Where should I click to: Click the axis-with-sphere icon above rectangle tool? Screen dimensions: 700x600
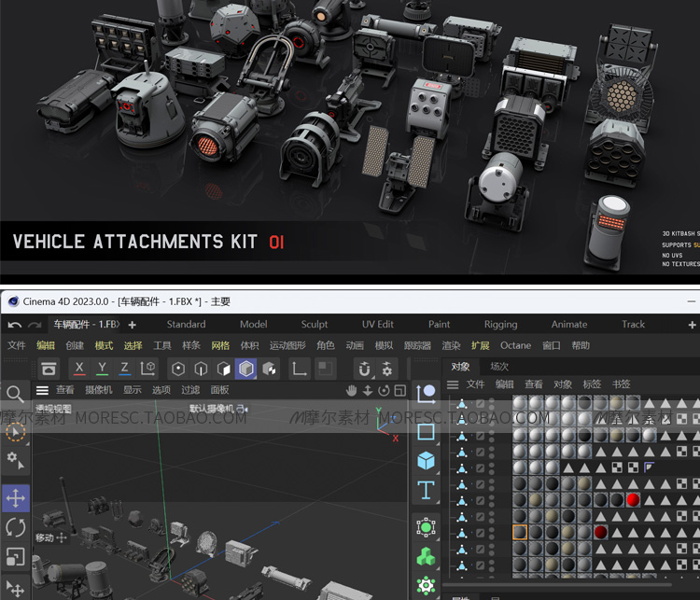click(426, 394)
